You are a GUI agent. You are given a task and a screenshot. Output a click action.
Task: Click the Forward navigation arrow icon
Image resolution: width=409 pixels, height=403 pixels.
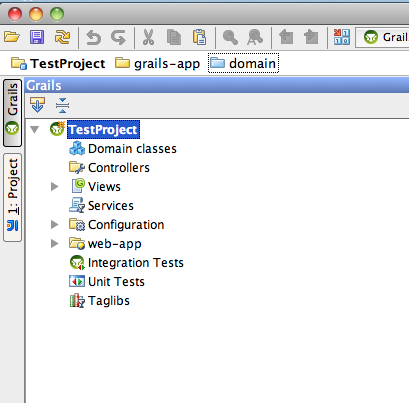311,37
